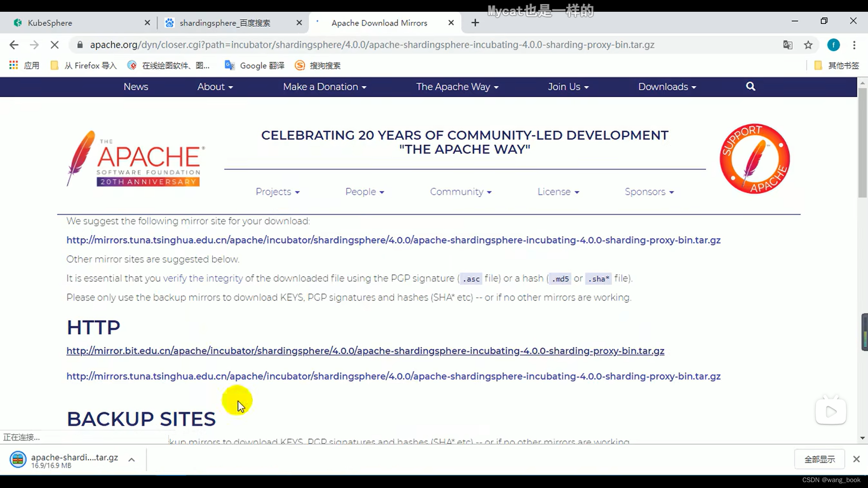Click the BACKUP SITES heading

tap(141, 419)
